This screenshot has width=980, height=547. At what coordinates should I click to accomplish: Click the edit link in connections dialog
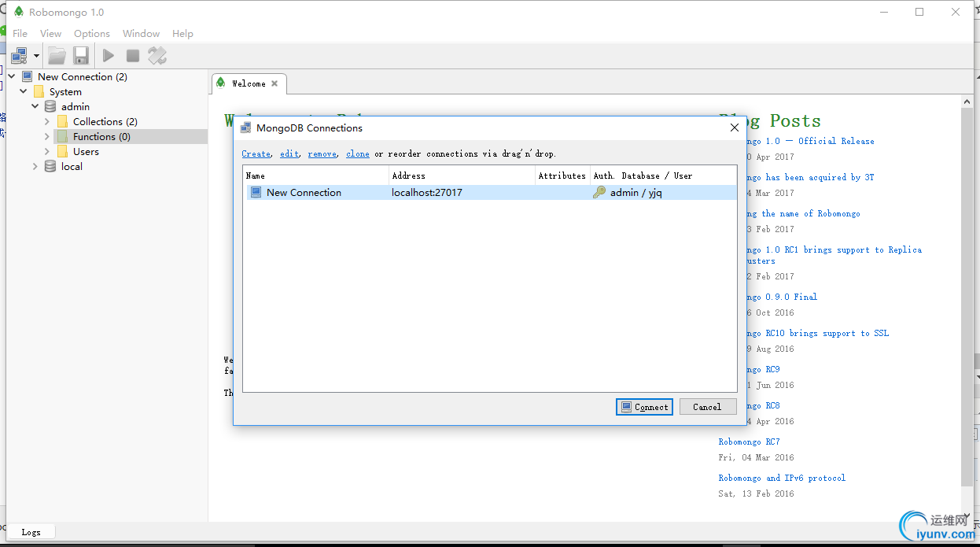[289, 154]
